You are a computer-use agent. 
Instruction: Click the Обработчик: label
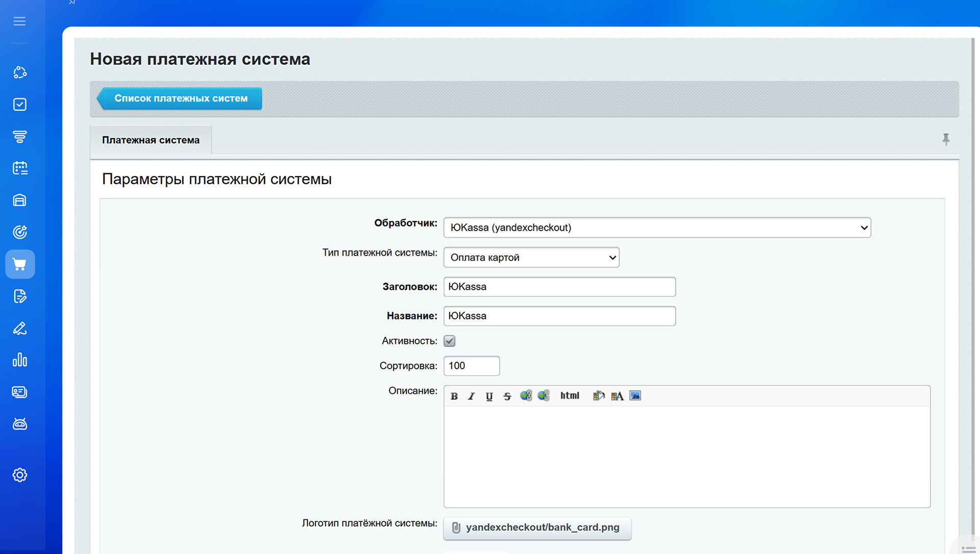click(406, 223)
